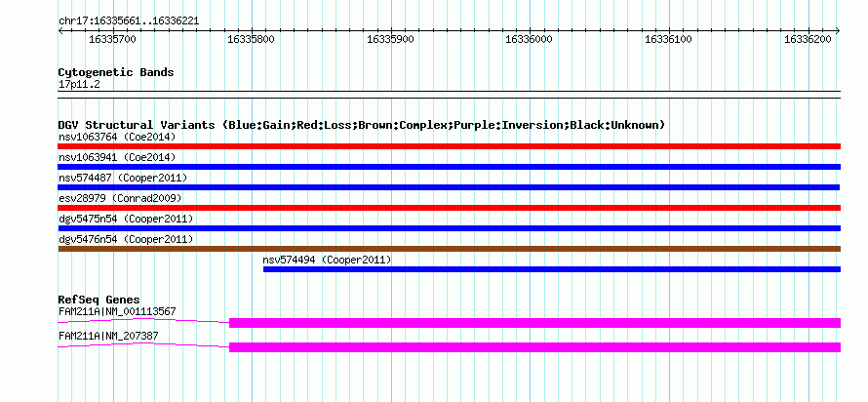Click the DGV Structural Variants track title

[x=362, y=125]
